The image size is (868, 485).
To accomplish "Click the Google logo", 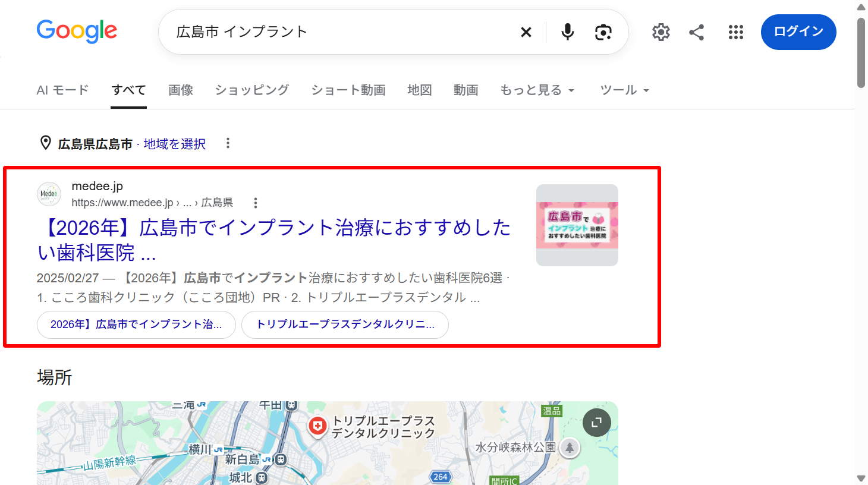I will tap(77, 32).
